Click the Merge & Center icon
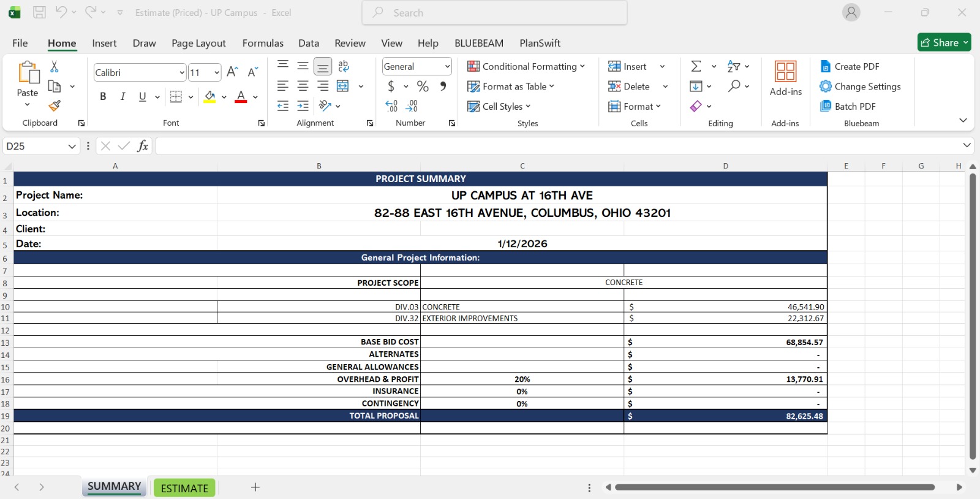This screenshot has height=499, width=980. [x=343, y=86]
